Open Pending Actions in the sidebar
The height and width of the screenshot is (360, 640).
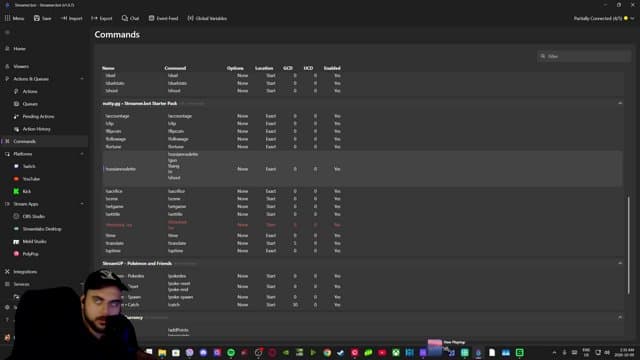38,116
